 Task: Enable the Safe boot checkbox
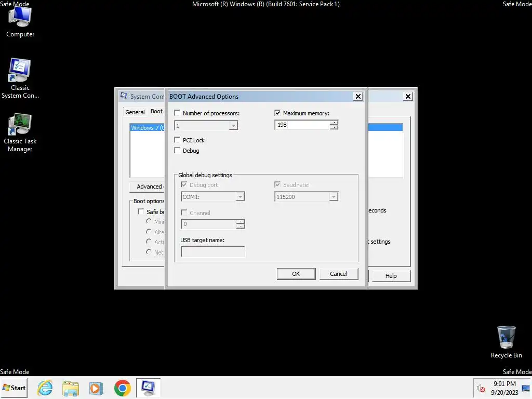[141, 211]
